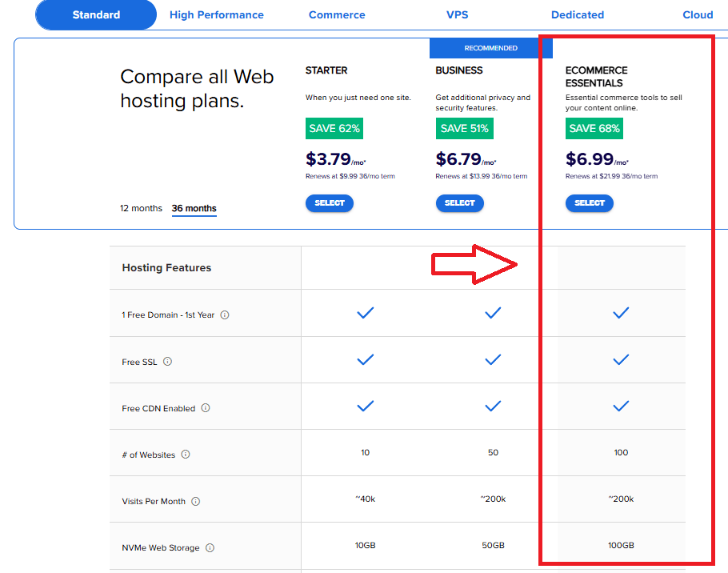Switch to the Dedicated hosting tab
Viewport: 728px width, 573px height.
click(578, 14)
